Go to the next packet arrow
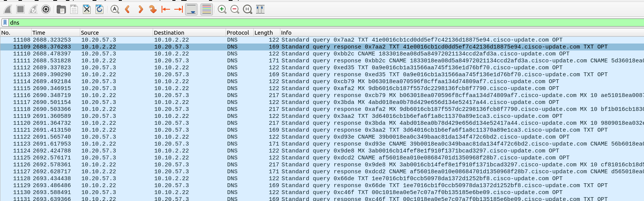This screenshot has width=644, height=201. click(x=140, y=9)
